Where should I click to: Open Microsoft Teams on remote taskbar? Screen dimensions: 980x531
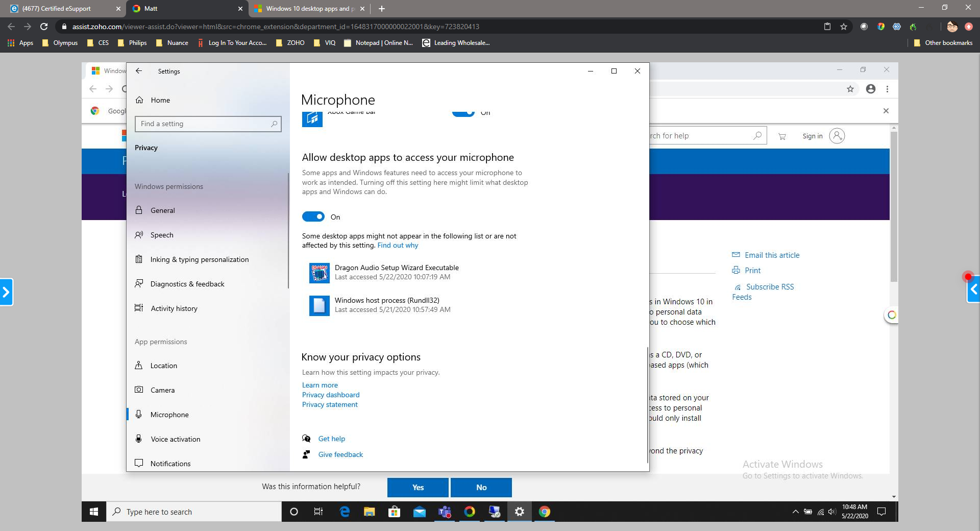pyautogui.click(x=445, y=512)
